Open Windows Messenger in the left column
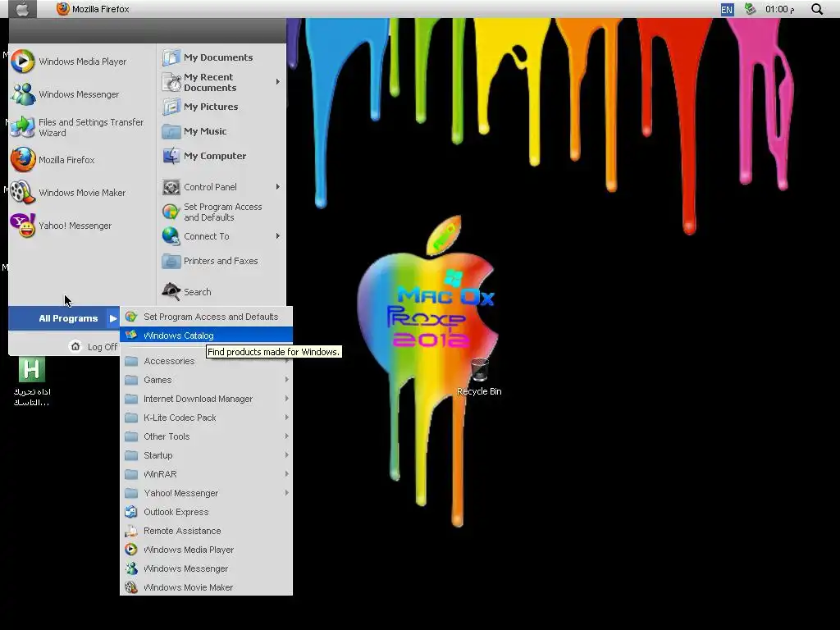Screen dimensions: 840x630 78,94
